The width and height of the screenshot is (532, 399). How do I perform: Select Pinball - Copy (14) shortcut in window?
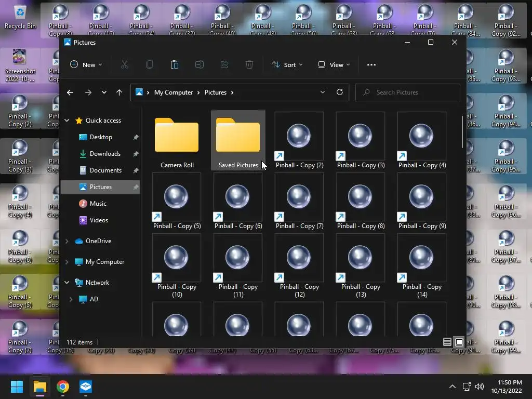tap(422, 266)
